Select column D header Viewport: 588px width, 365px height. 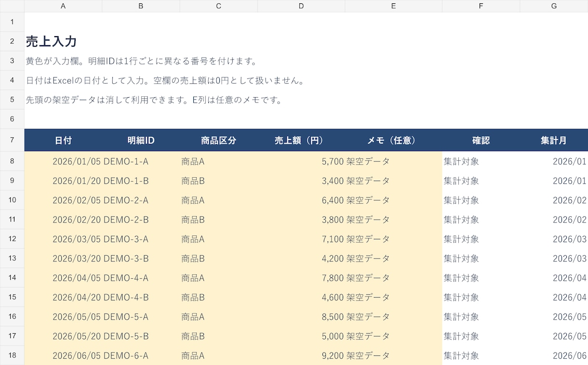tap(301, 6)
